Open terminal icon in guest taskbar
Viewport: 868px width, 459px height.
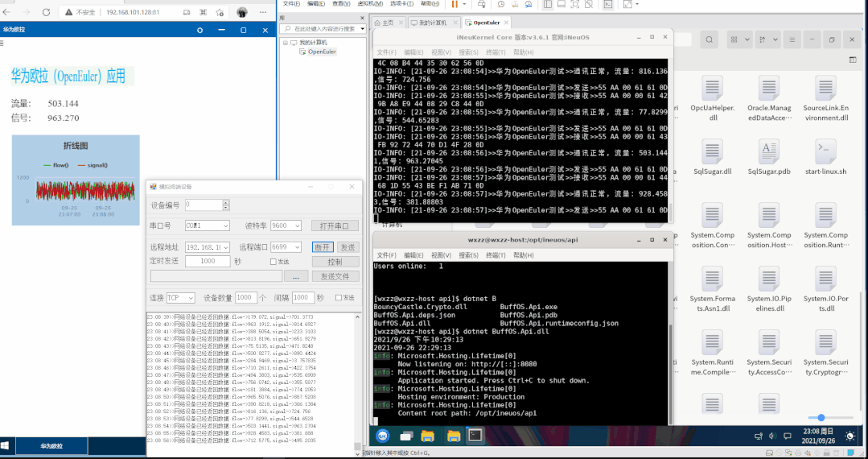pyautogui.click(x=475, y=436)
